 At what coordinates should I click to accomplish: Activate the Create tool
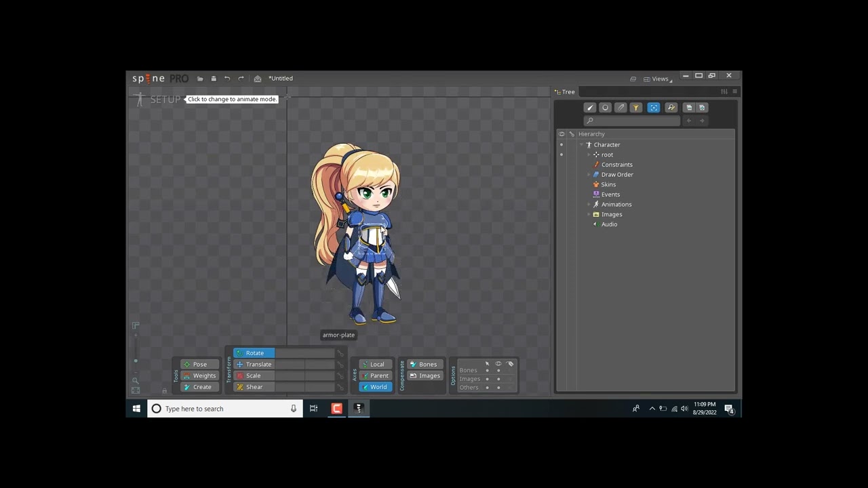[200, 387]
